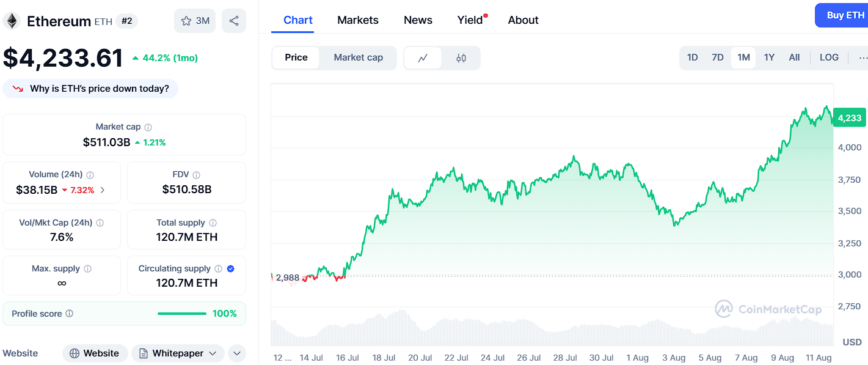Screen dimensions: 868x365
Task: Click the ETH ticker symbol text
Action: point(103,22)
